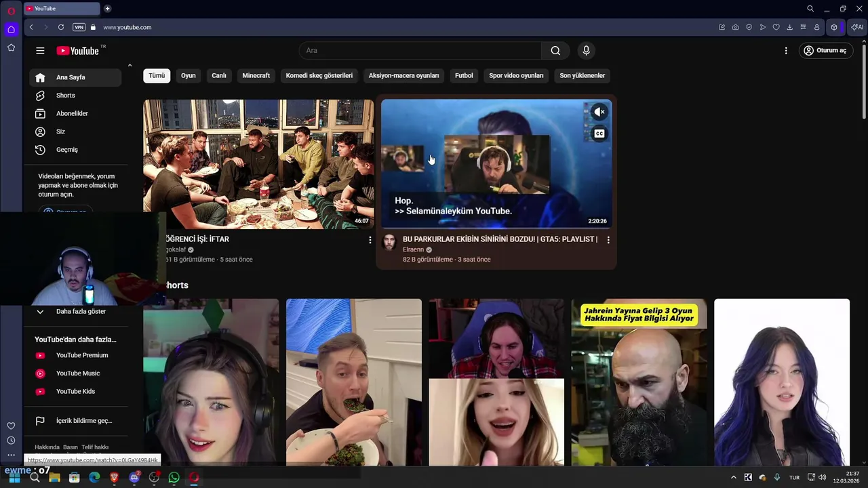Click the Elraenn channel avatar
868x488 pixels.
pyautogui.click(x=389, y=243)
